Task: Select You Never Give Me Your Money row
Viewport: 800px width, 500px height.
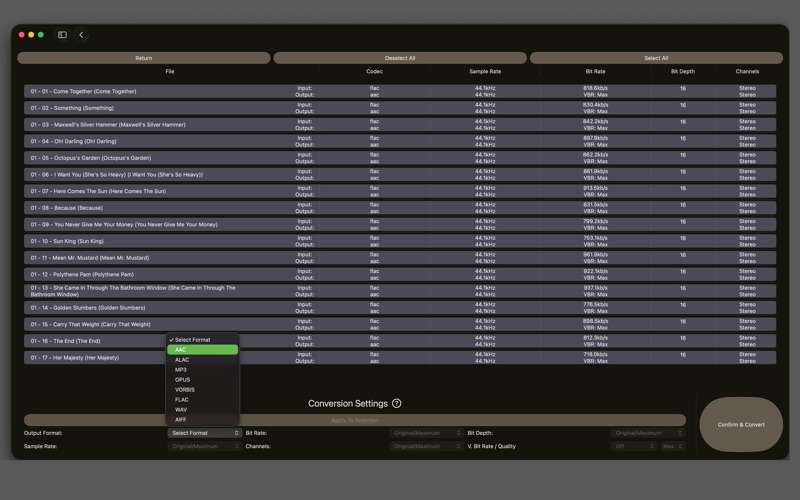Action: (400, 224)
